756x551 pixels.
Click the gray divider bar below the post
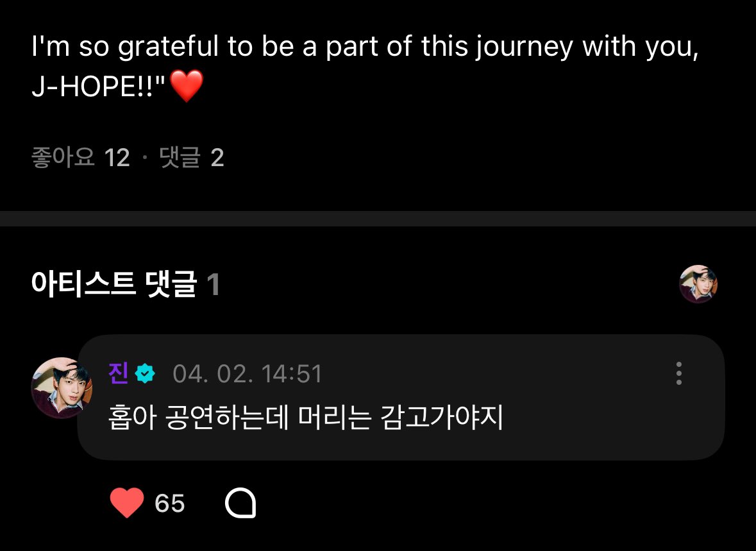[x=378, y=219]
